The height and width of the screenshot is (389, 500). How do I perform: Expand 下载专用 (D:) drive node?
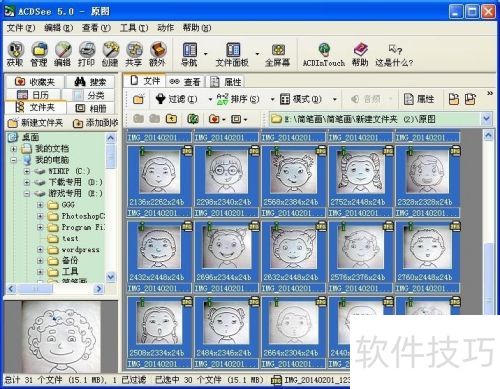[27, 183]
